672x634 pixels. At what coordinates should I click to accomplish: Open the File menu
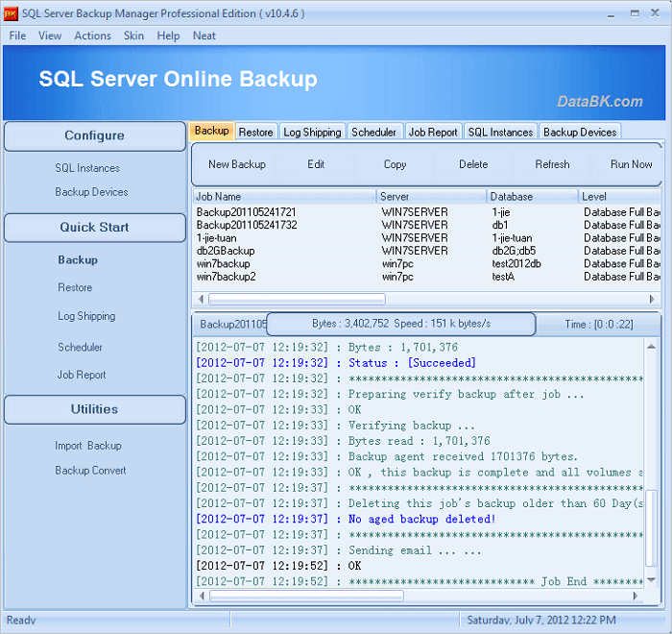point(17,36)
